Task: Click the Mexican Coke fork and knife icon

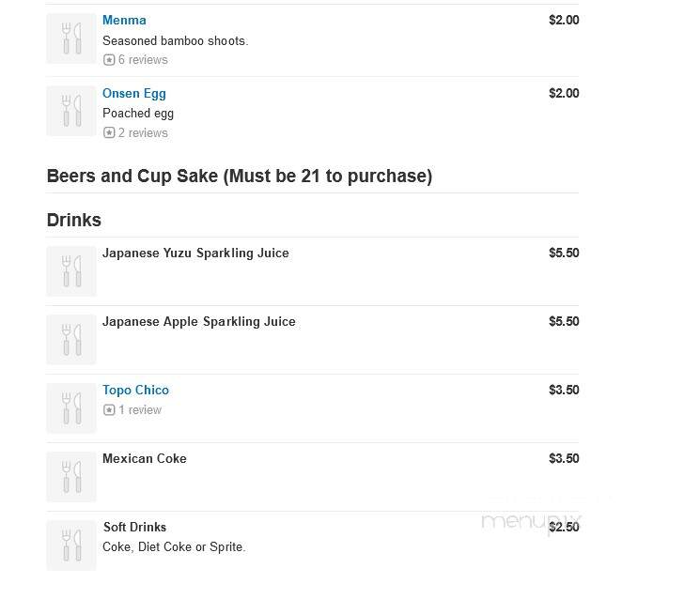Action: [x=71, y=477]
